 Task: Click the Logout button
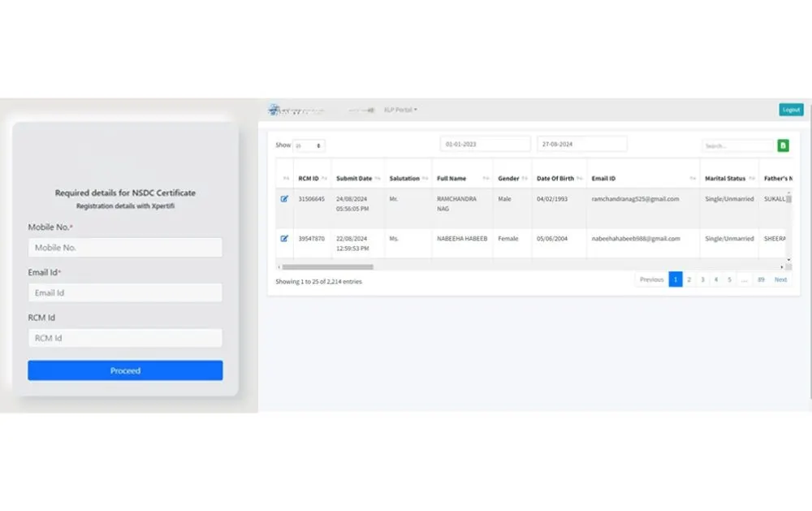coord(791,110)
